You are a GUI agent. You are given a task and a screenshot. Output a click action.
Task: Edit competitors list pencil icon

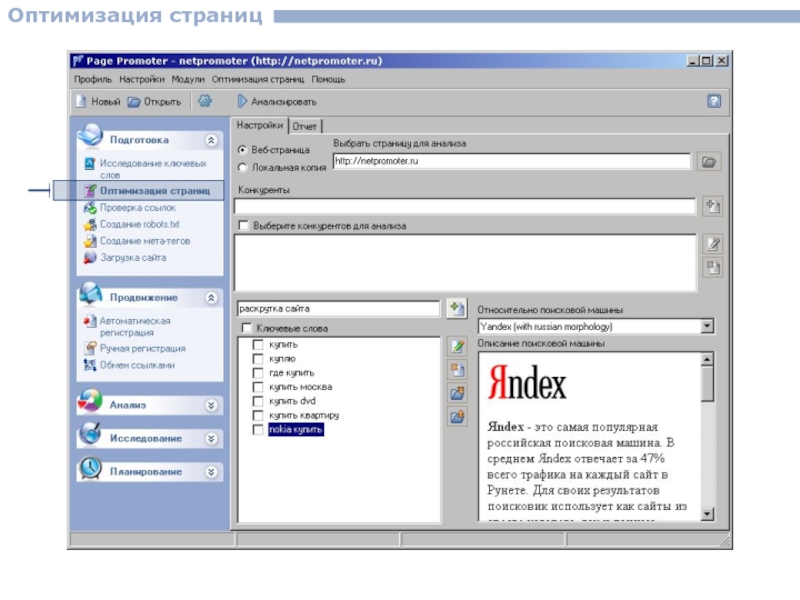tap(713, 244)
